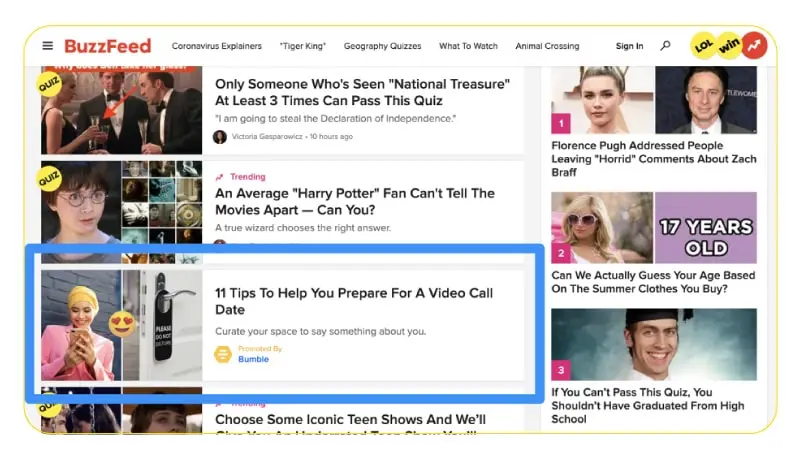Viewport: 800px width, 461px height.
Task: Click the Sign In link
Action: [630, 46]
